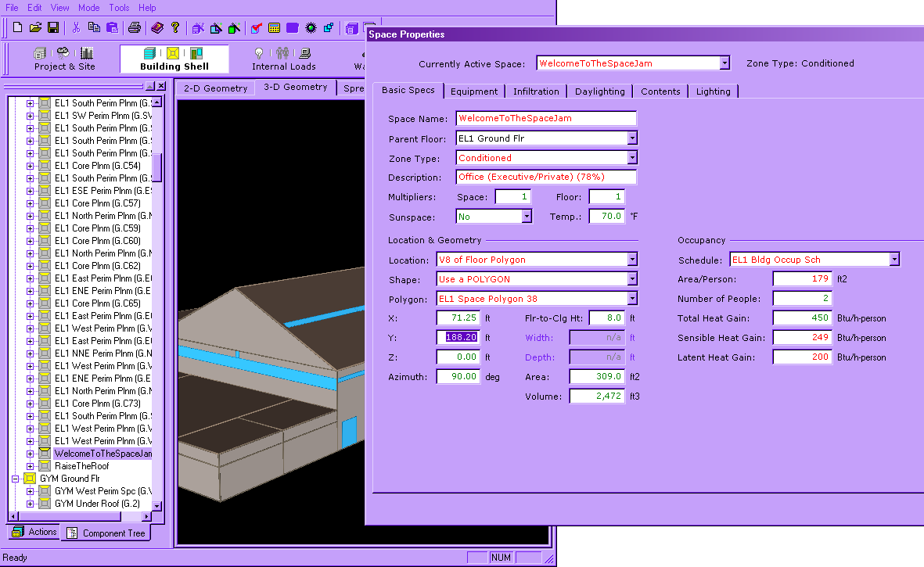Click the Print icon in toolbar
This screenshot has height=567, width=924.
click(135, 28)
